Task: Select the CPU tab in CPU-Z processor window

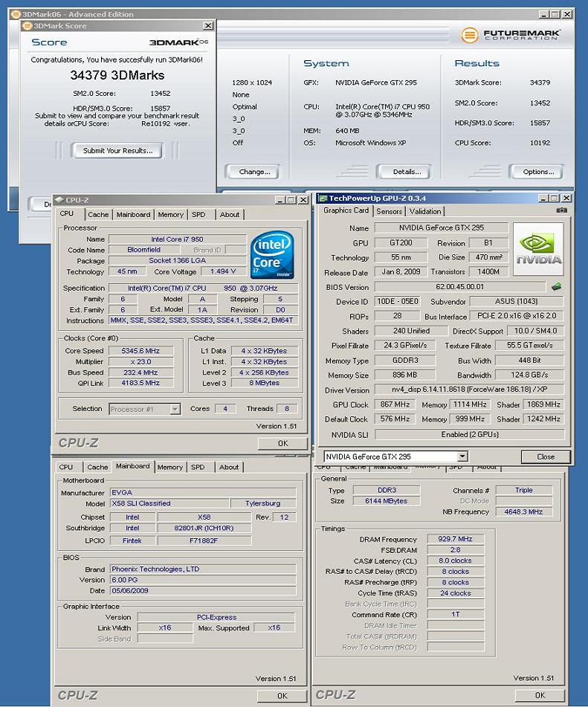Action: point(67,213)
